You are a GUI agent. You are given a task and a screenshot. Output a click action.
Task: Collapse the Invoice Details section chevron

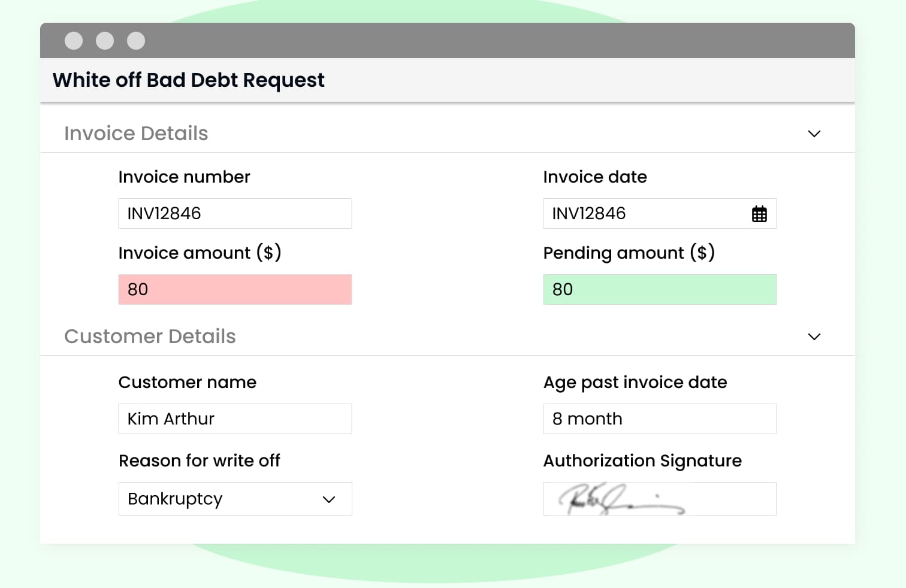click(814, 134)
